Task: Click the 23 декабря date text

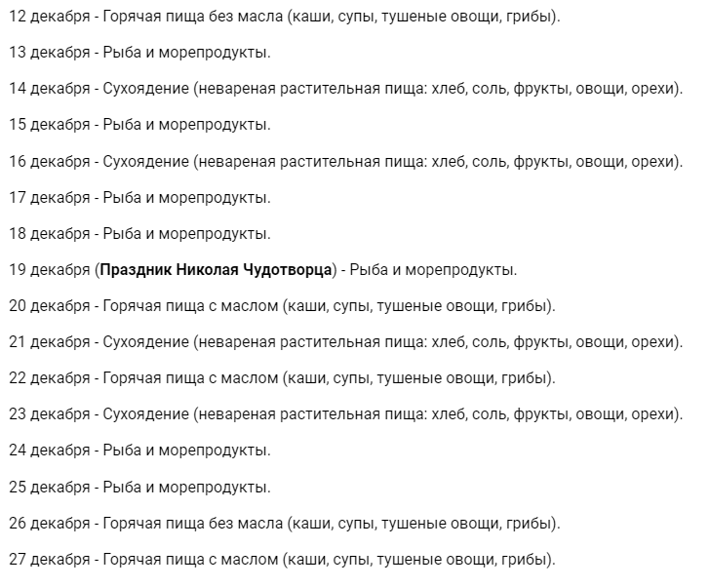Action: click(50, 414)
